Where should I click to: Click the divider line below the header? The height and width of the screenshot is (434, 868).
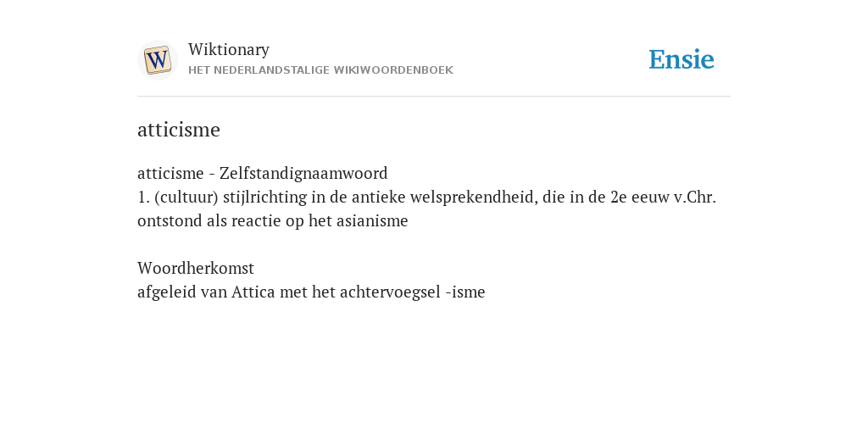[x=434, y=97]
